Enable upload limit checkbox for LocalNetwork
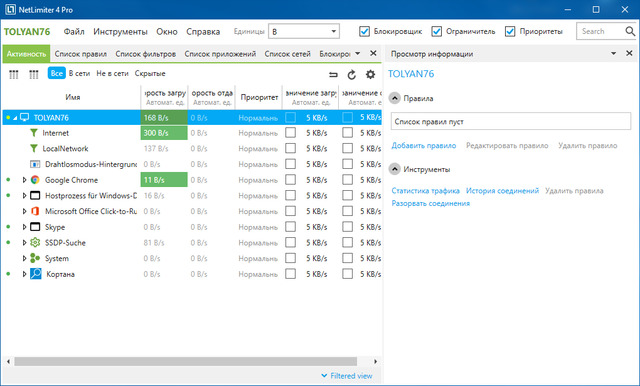The height and width of the screenshot is (386, 640). [347, 148]
